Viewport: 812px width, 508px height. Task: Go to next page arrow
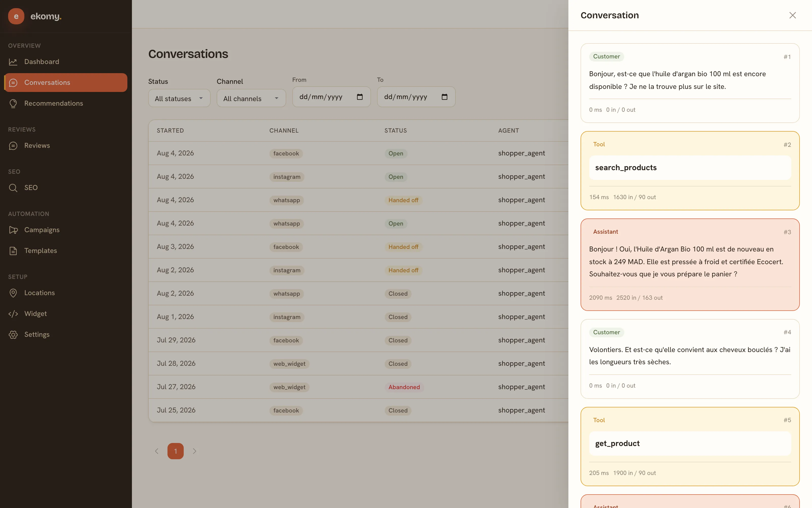[x=195, y=451]
